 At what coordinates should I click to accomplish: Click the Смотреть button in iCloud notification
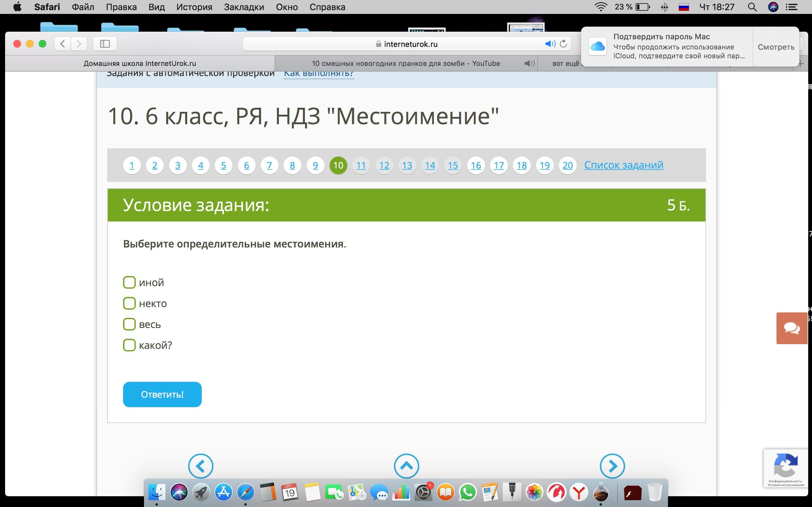[776, 47]
